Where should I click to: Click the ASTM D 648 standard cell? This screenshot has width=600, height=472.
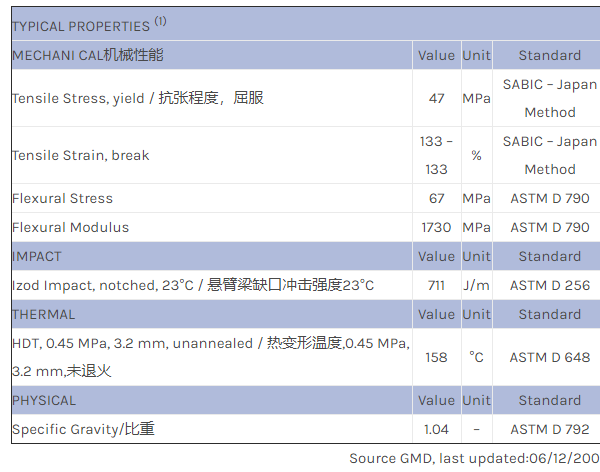pos(550,357)
